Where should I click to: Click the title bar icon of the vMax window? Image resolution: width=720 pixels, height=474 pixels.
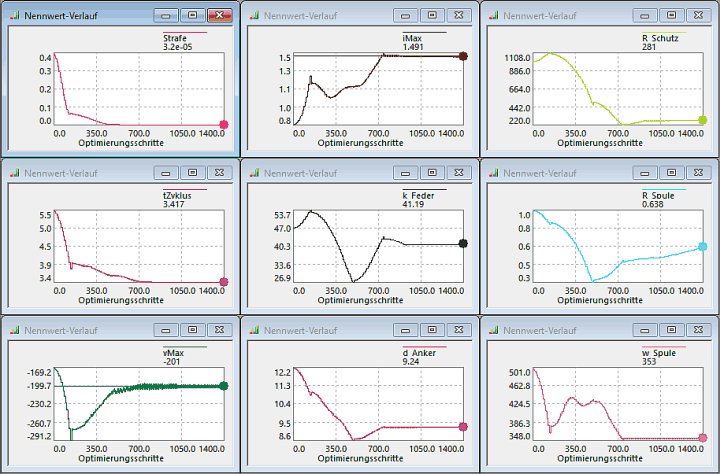[x=15, y=329]
